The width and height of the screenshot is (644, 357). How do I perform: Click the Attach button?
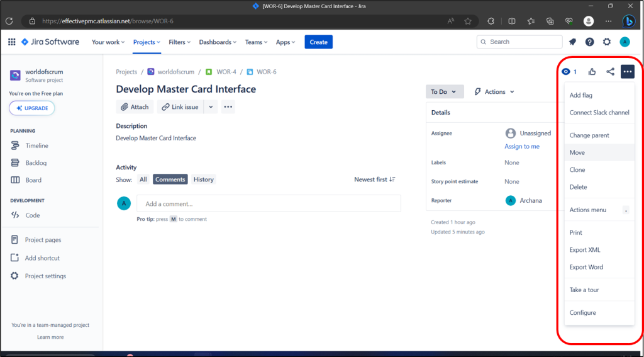click(135, 107)
